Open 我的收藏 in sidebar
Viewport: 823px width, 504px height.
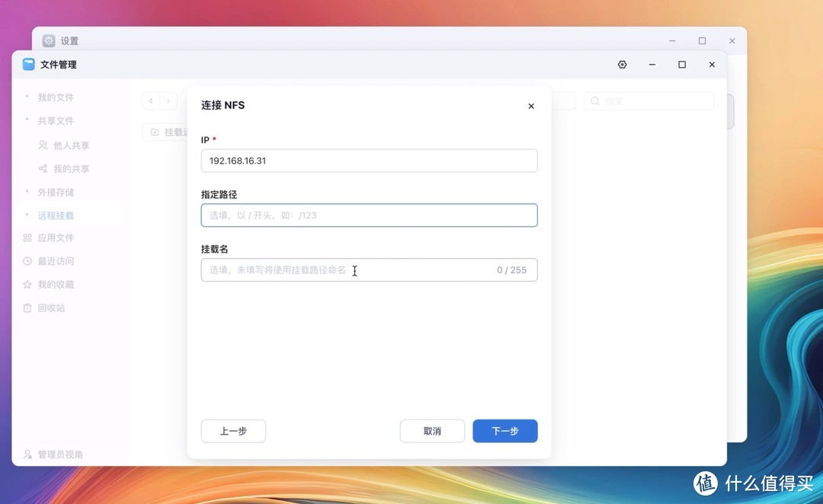pyautogui.click(x=56, y=284)
